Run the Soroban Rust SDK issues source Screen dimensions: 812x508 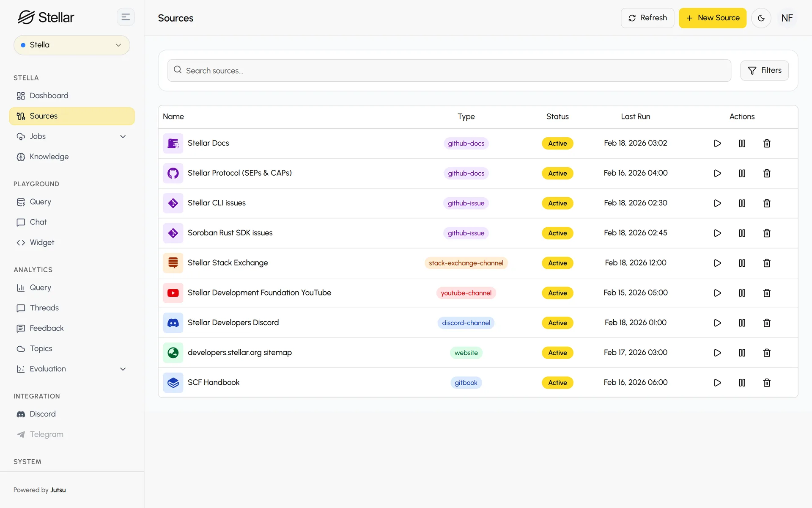click(x=717, y=233)
